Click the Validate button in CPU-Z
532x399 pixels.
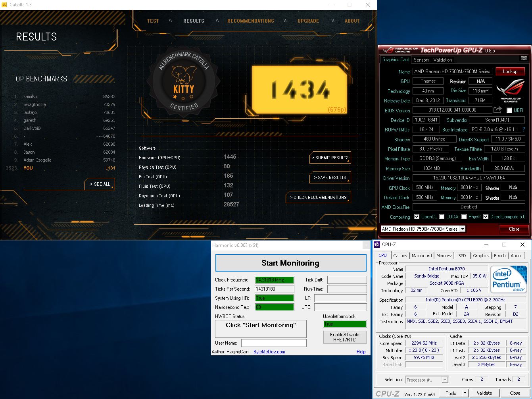point(484,393)
